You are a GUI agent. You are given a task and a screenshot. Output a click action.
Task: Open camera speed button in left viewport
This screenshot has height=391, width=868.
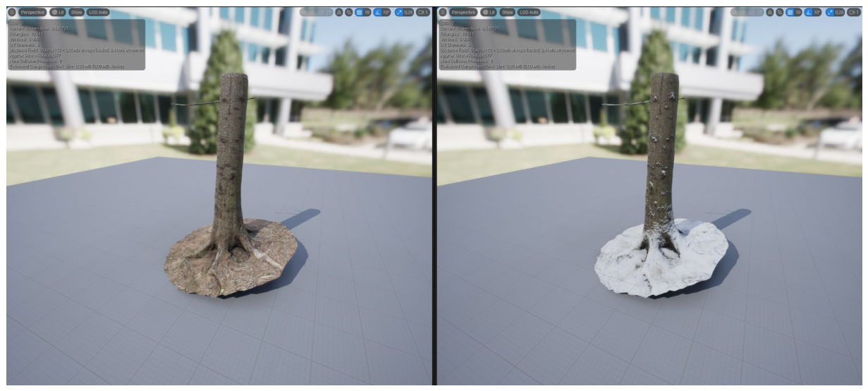[423, 13]
